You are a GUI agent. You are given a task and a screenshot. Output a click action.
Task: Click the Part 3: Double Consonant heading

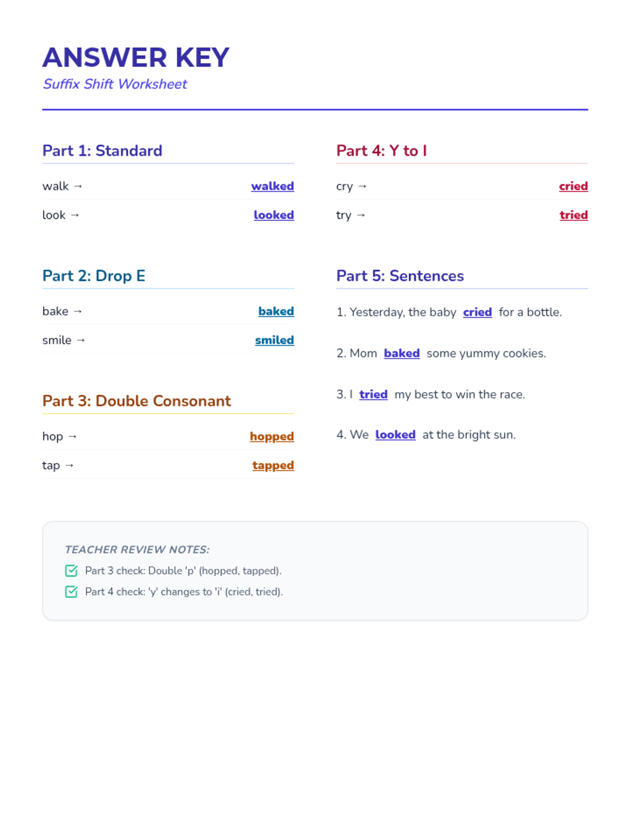click(x=136, y=401)
